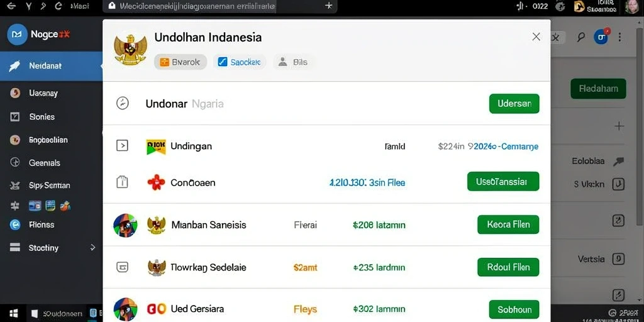The width and height of the screenshot is (644, 322).
Task: Open a new browser tab
Action: point(328,6)
